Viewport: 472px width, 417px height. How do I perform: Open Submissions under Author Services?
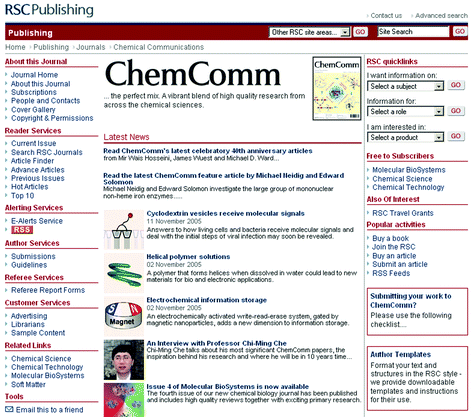tap(33, 256)
